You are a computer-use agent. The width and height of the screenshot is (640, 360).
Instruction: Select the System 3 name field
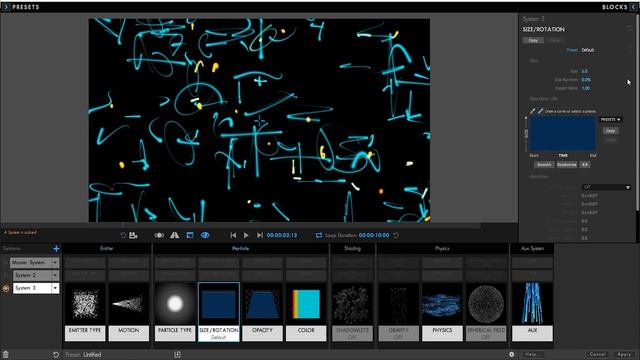tap(32, 288)
